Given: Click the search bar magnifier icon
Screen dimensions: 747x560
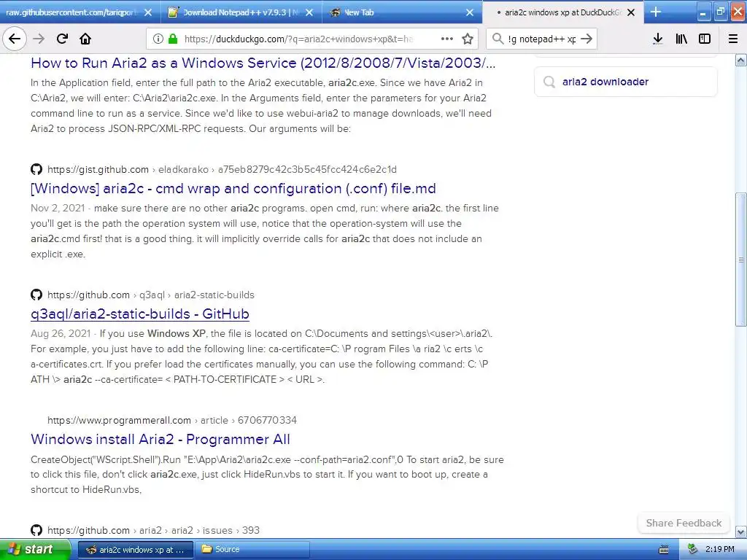Looking at the screenshot, I should coord(498,39).
